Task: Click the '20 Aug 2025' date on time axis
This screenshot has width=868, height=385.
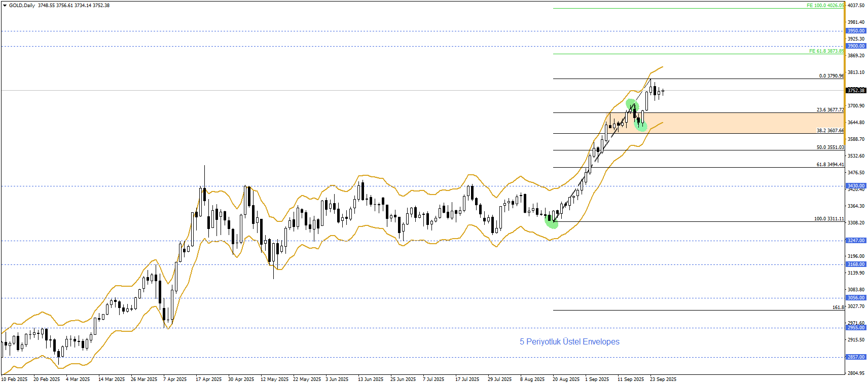Action: click(566, 379)
